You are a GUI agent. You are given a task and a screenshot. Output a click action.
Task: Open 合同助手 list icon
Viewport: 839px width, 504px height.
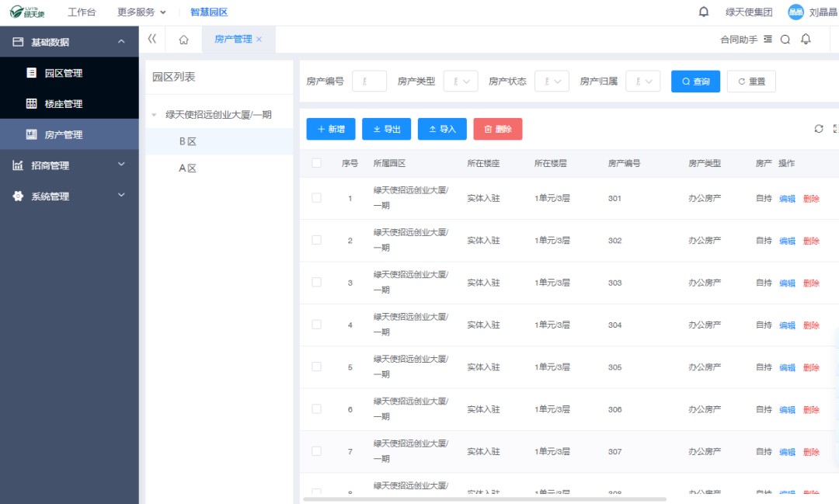tap(768, 40)
